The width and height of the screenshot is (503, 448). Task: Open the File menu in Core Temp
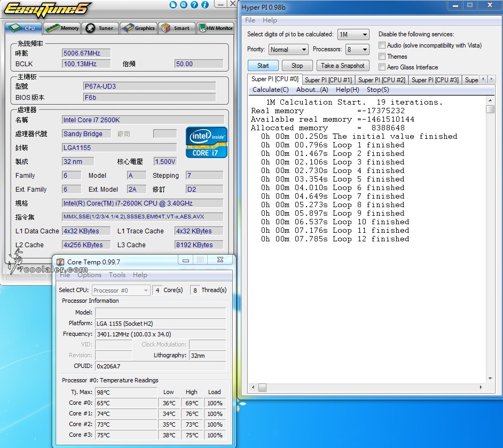pos(65,275)
